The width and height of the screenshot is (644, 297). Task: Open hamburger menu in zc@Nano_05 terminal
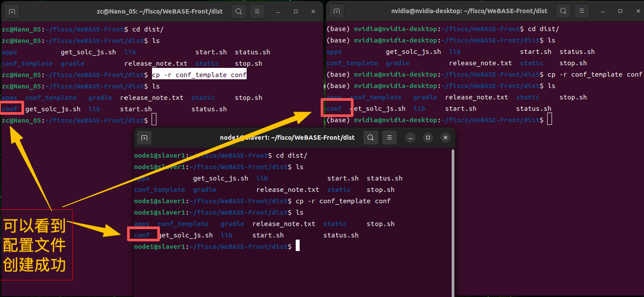257,11
